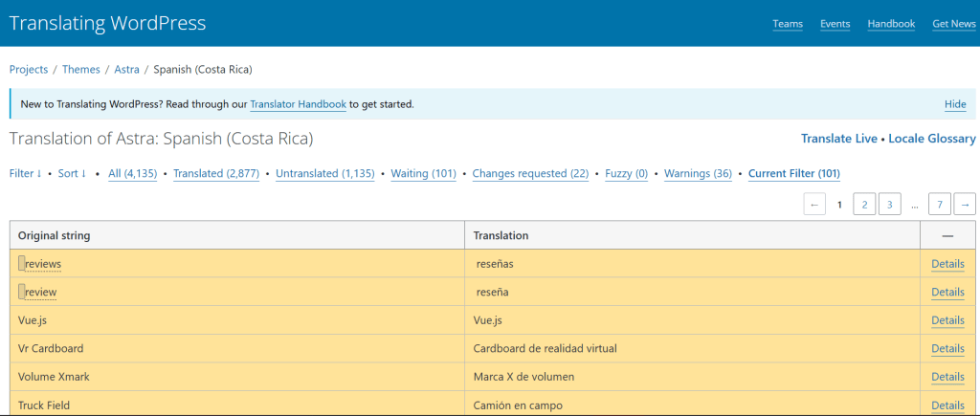Open Details for the reseñas row
Viewport: 980px width, 416px height.
pos(947,264)
